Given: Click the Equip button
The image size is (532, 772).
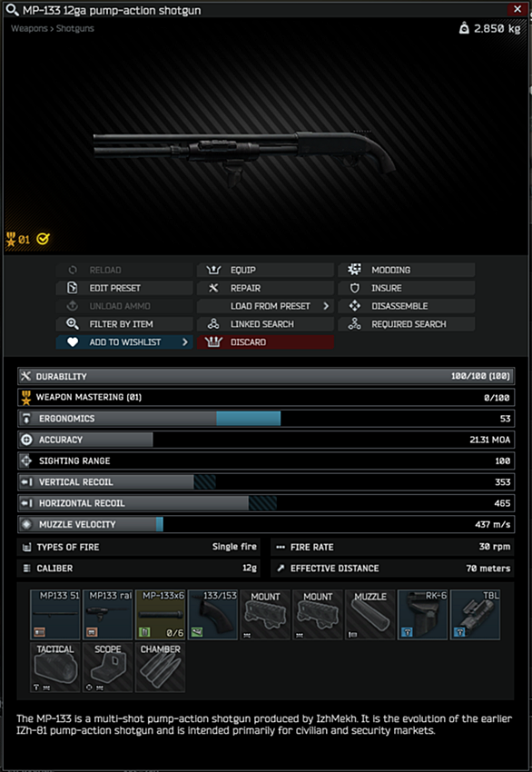Looking at the screenshot, I should click(x=265, y=271).
